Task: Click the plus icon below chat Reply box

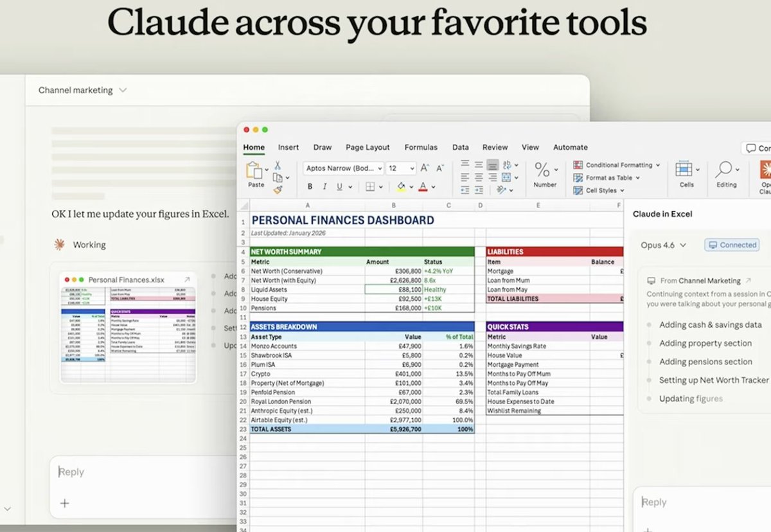Action: pos(64,503)
